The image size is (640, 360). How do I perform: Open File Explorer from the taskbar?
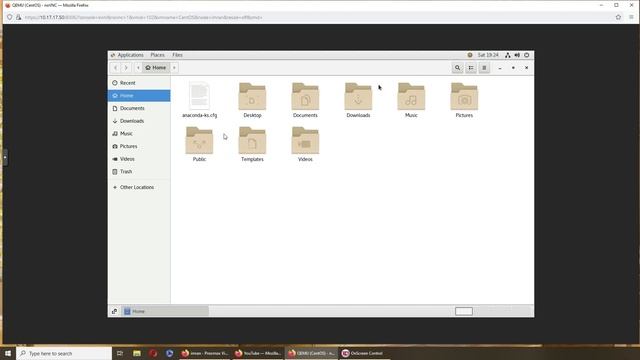[137, 353]
